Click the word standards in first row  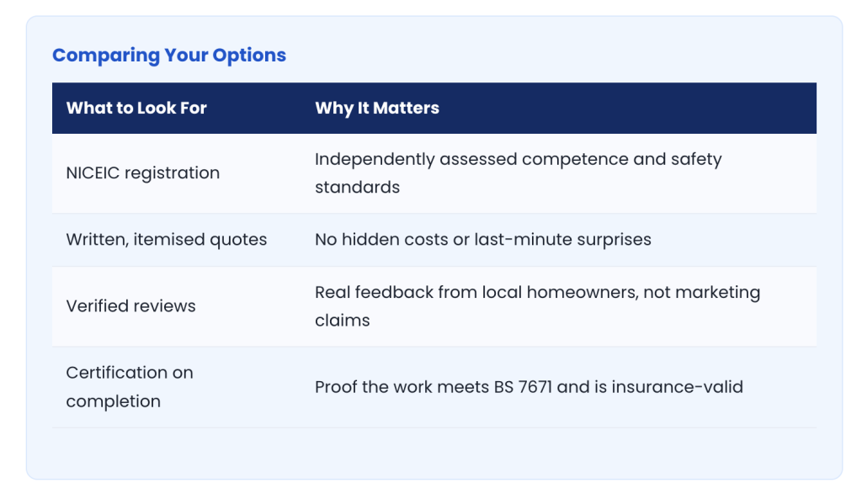(x=357, y=188)
